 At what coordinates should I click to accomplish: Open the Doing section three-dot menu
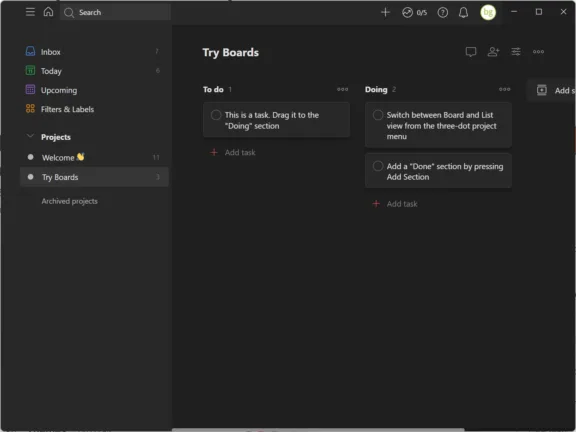[x=504, y=89]
